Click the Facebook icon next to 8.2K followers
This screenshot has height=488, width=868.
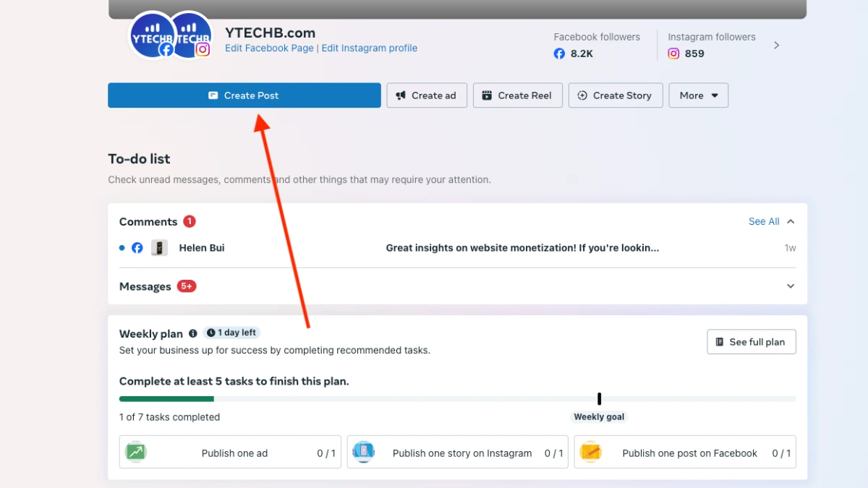(x=559, y=53)
